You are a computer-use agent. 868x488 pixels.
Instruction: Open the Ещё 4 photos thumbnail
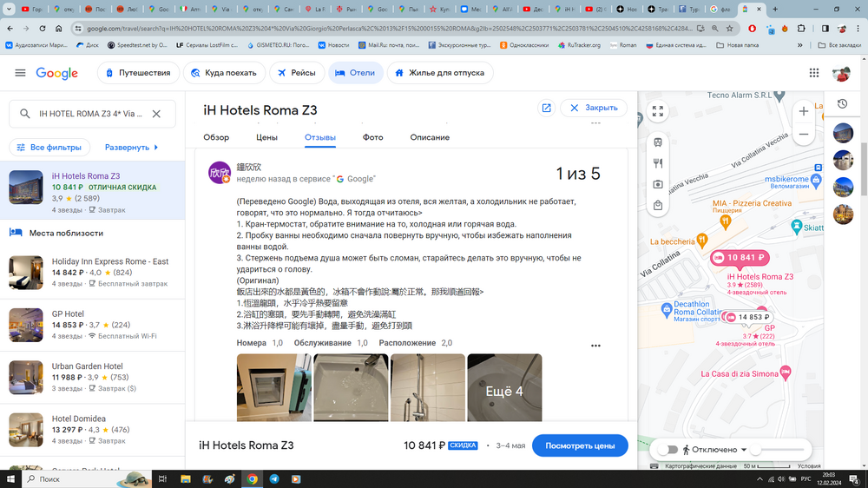504,388
